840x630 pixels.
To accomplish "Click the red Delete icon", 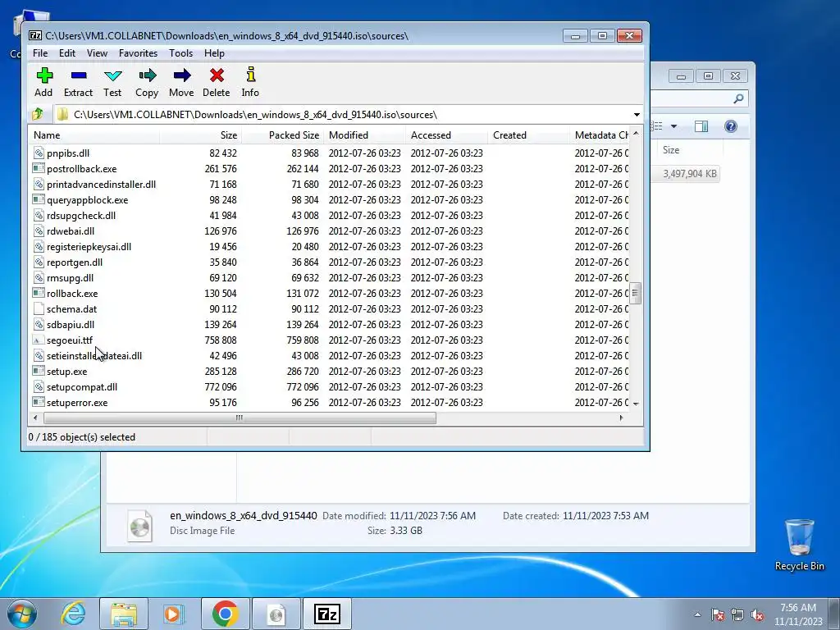I will click(217, 75).
